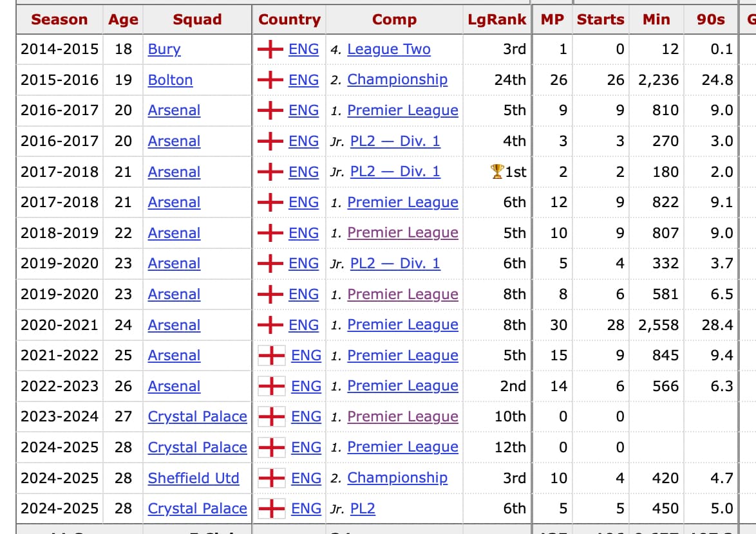Click the England flag icon in Bury row

tap(270, 49)
